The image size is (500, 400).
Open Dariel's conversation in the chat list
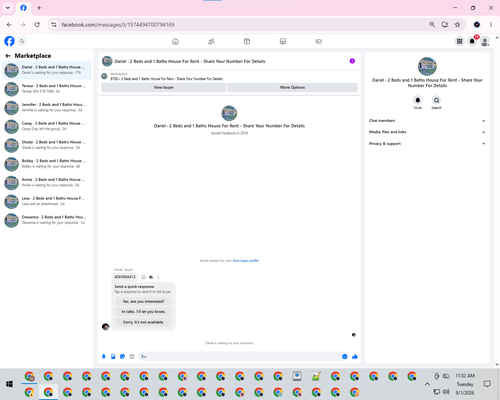pos(47,70)
